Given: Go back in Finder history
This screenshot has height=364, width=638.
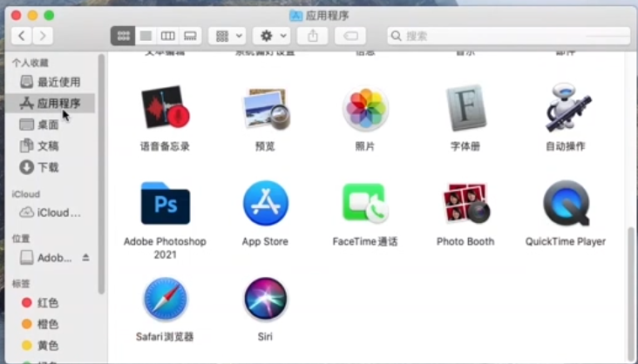Looking at the screenshot, I should pos(22,37).
